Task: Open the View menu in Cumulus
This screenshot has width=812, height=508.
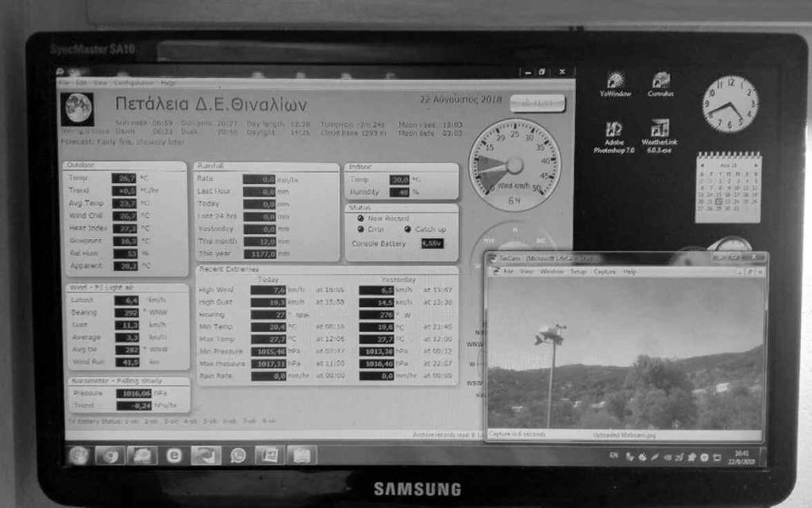Action: pyautogui.click(x=100, y=83)
